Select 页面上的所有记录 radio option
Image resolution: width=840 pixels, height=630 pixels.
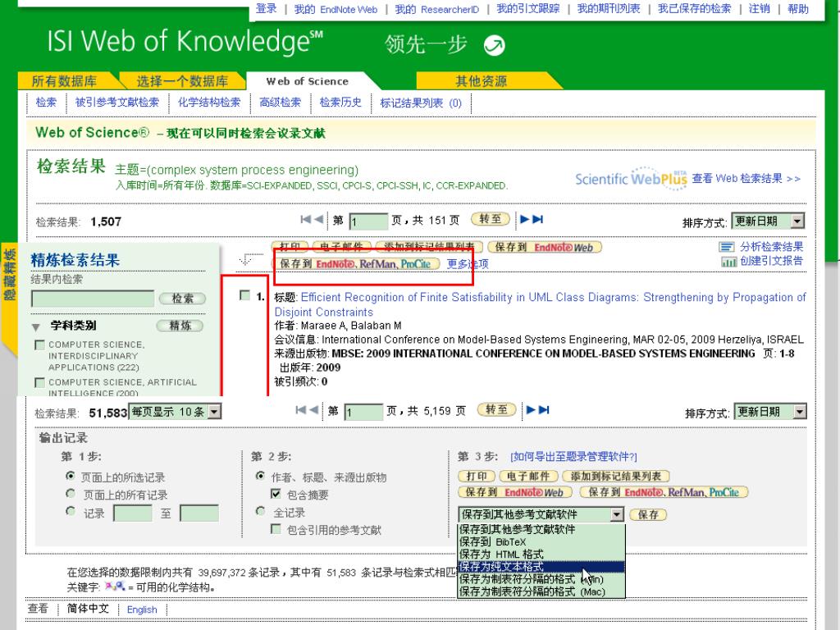point(71,493)
